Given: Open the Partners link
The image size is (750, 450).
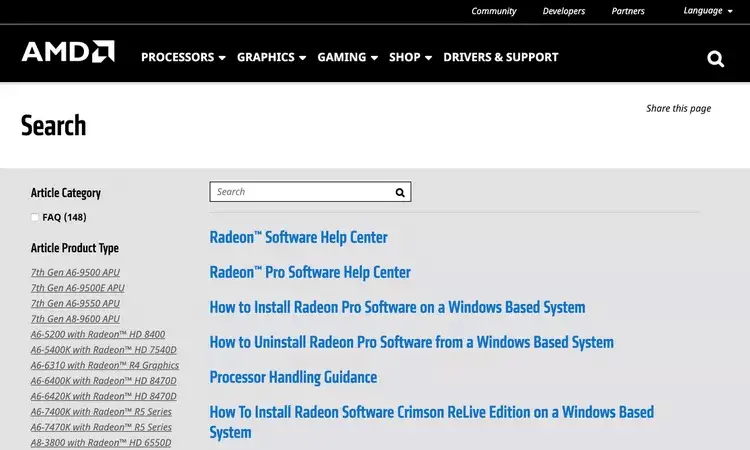Looking at the screenshot, I should pyautogui.click(x=628, y=11).
